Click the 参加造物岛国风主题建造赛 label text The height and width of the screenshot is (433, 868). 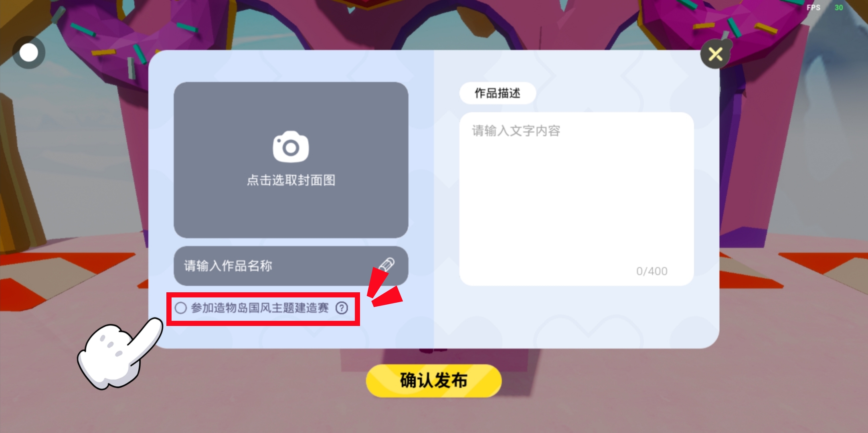pos(260,308)
